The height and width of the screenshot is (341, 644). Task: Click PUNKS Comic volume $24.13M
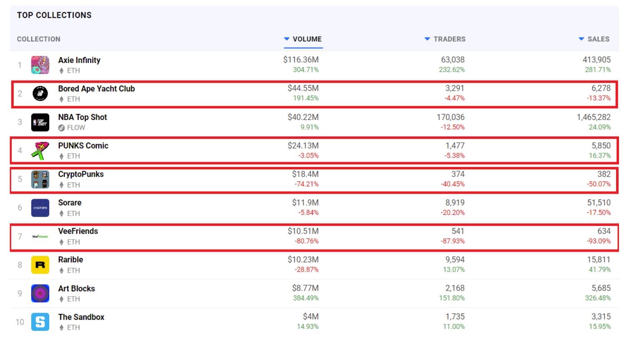[x=303, y=146]
